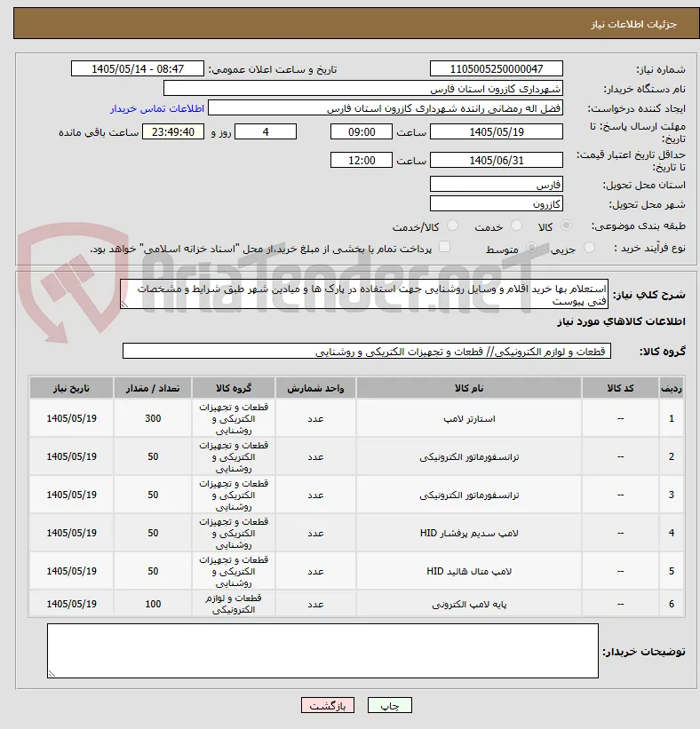Click the response deadline hour 09:00 field
The height and width of the screenshot is (729, 700).
pyautogui.click(x=362, y=131)
